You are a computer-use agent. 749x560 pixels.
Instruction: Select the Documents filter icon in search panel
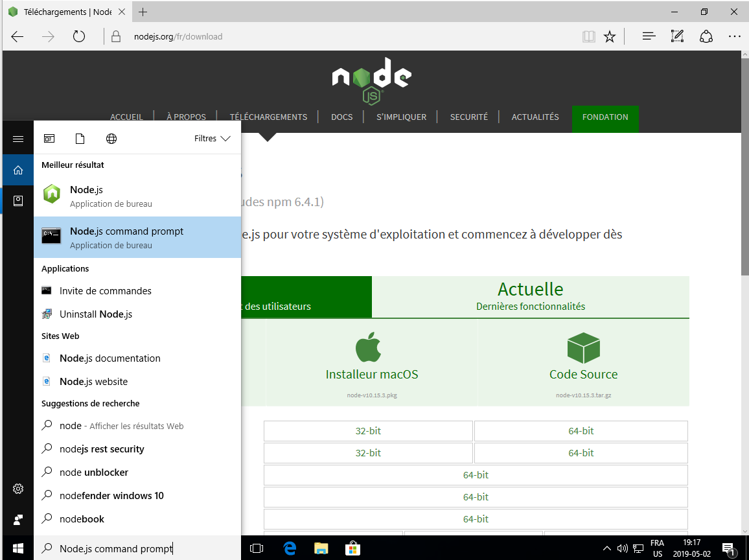[80, 138]
